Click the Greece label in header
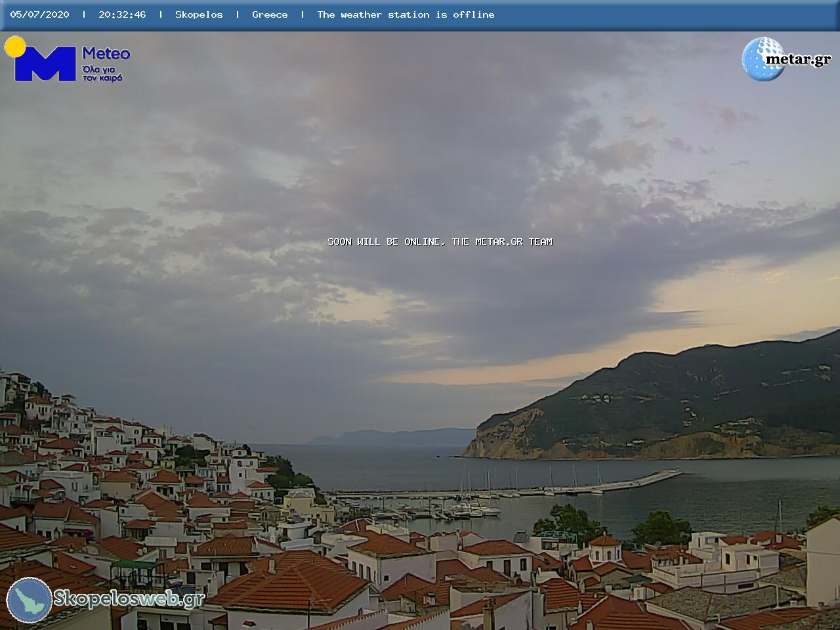Screen dimensions: 840x630 pyautogui.click(x=270, y=14)
